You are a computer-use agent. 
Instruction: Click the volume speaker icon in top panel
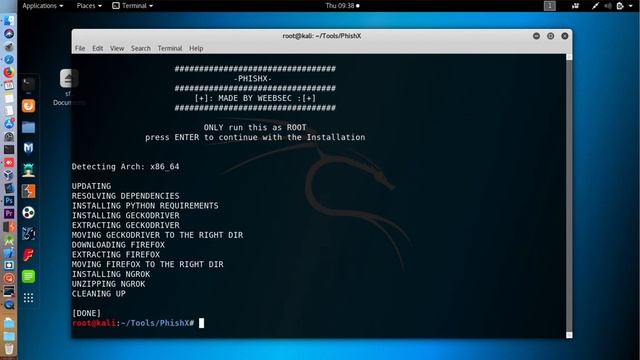click(x=608, y=6)
